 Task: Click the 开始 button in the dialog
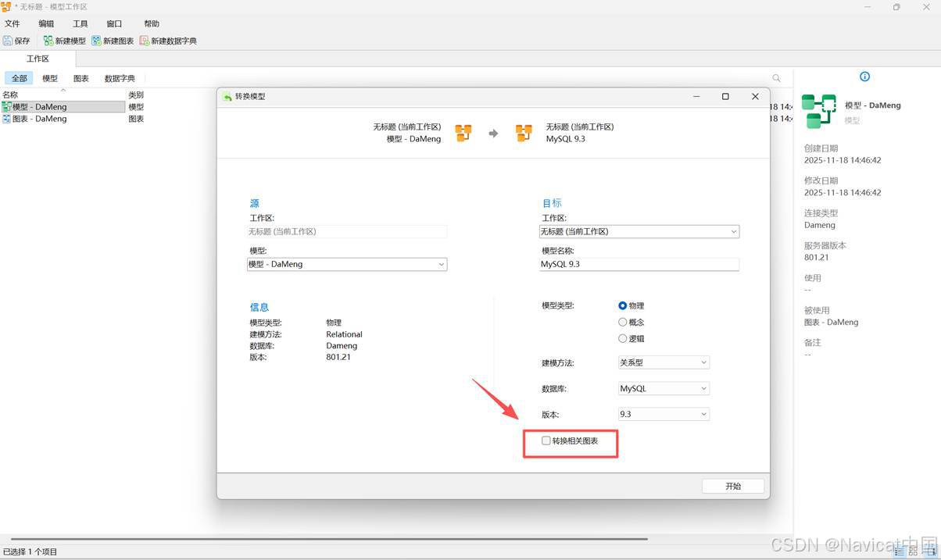click(732, 486)
